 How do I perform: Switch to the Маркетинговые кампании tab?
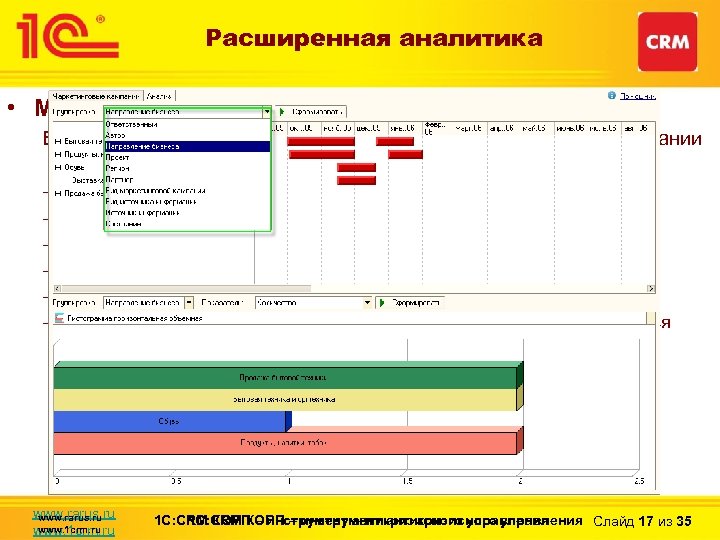96,96
